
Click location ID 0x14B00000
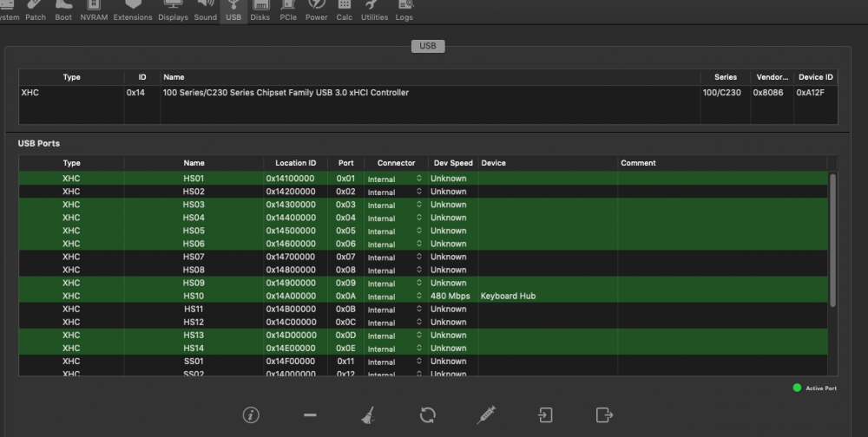point(291,310)
